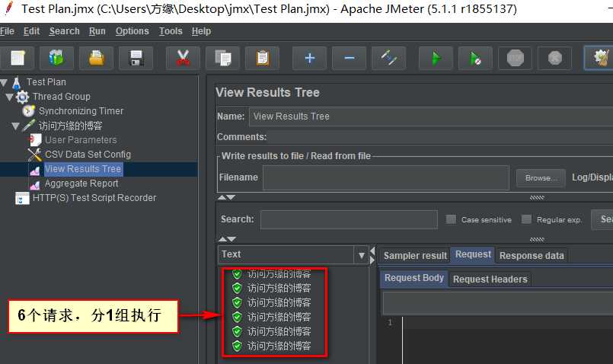
Task: Open the Run menu
Action: pos(97,31)
